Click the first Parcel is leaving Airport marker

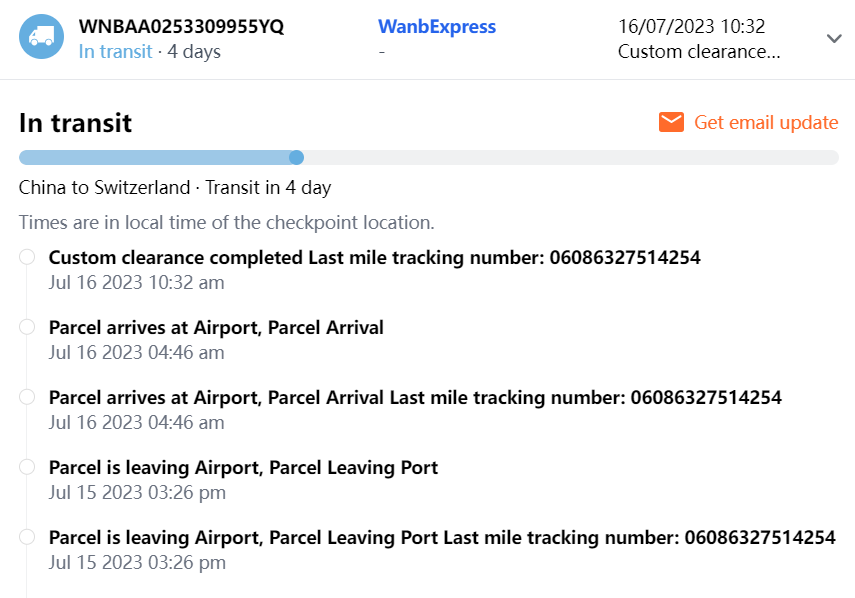tap(27, 467)
